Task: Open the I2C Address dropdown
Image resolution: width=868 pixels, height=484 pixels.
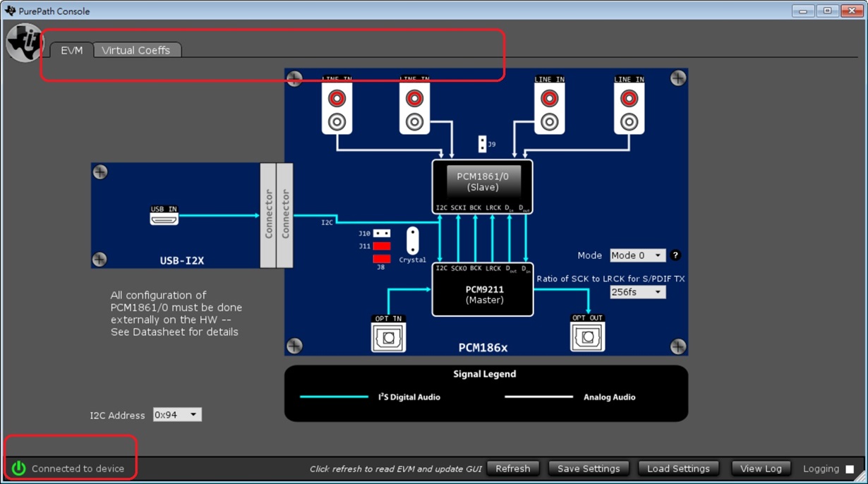Action: [177, 415]
